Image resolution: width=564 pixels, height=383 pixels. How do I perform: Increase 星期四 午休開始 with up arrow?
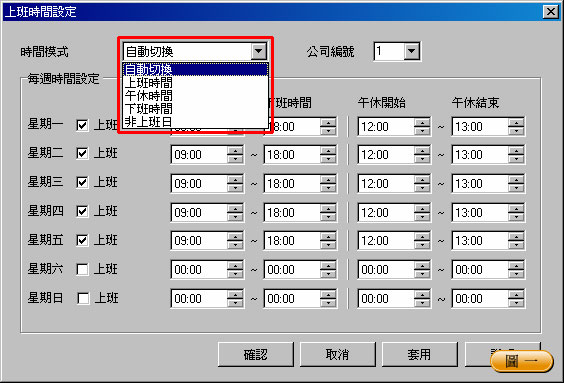pos(422,209)
